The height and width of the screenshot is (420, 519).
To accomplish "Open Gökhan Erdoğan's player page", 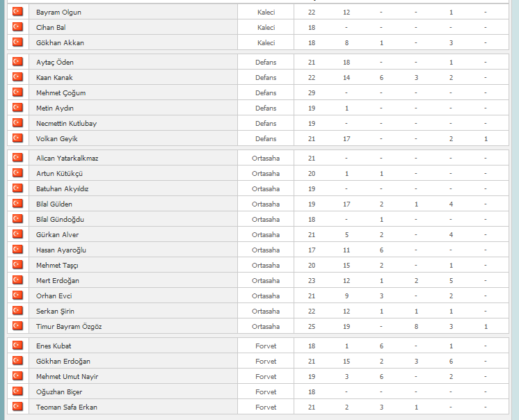I will tap(63, 361).
